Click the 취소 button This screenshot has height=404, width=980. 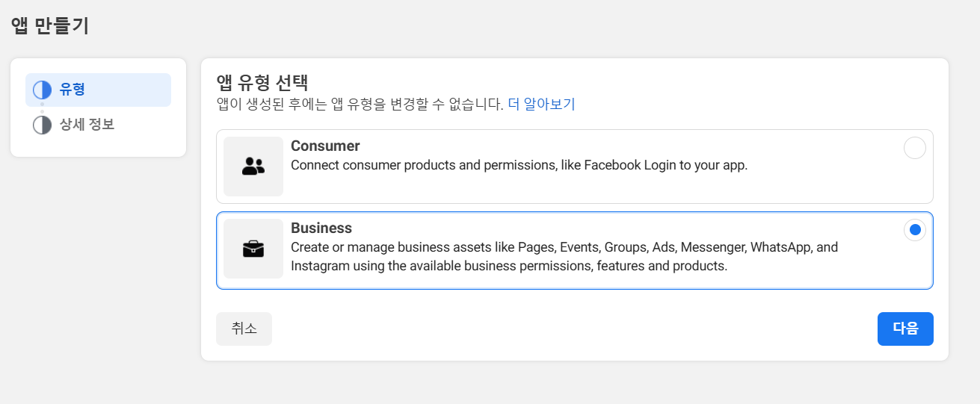click(244, 329)
